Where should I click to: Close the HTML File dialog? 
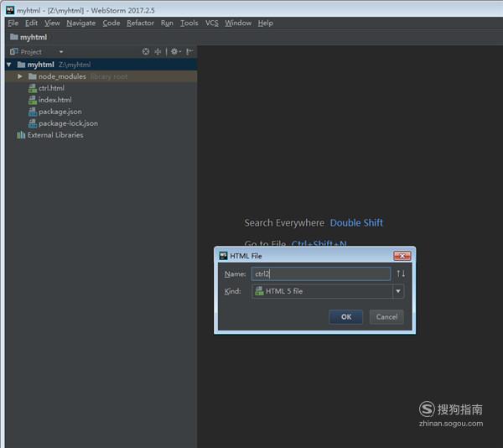402,256
